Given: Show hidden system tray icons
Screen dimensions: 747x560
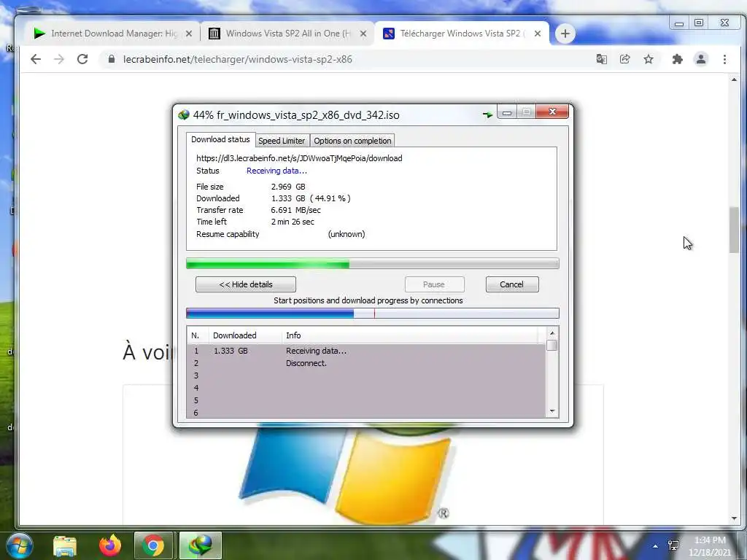Looking at the screenshot, I should tap(656, 546).
